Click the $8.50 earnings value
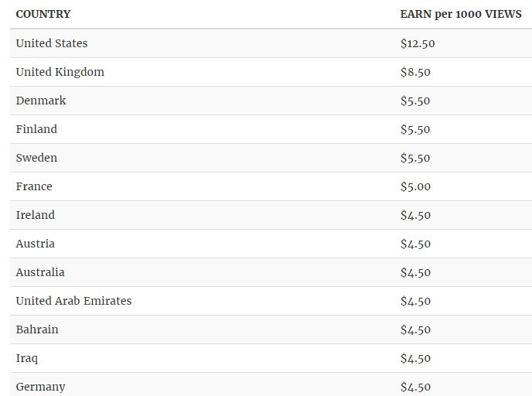 [415, 72]
